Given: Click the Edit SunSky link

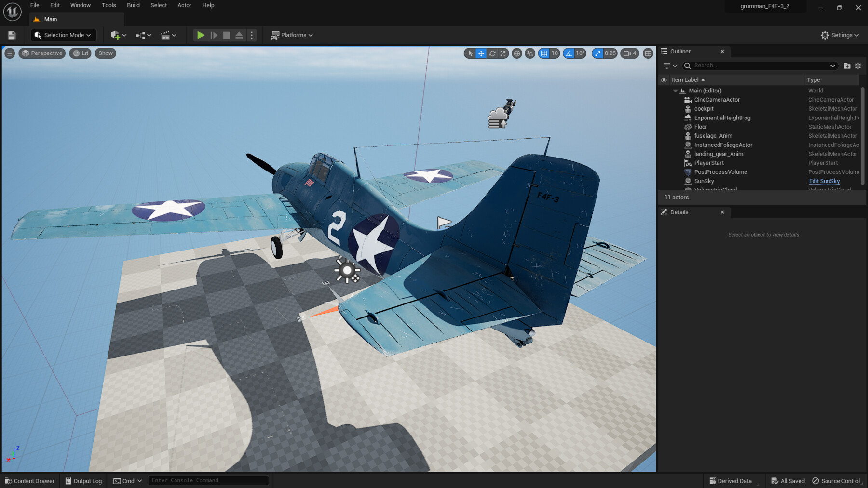Looking at the screenshot, I should tap(824, 181).
